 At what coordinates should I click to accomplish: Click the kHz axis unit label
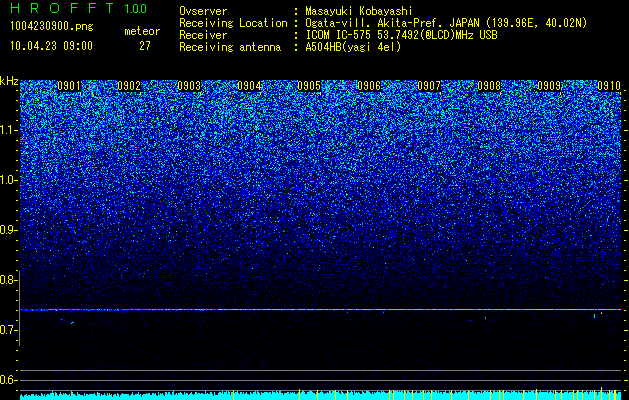pos(9,81)
